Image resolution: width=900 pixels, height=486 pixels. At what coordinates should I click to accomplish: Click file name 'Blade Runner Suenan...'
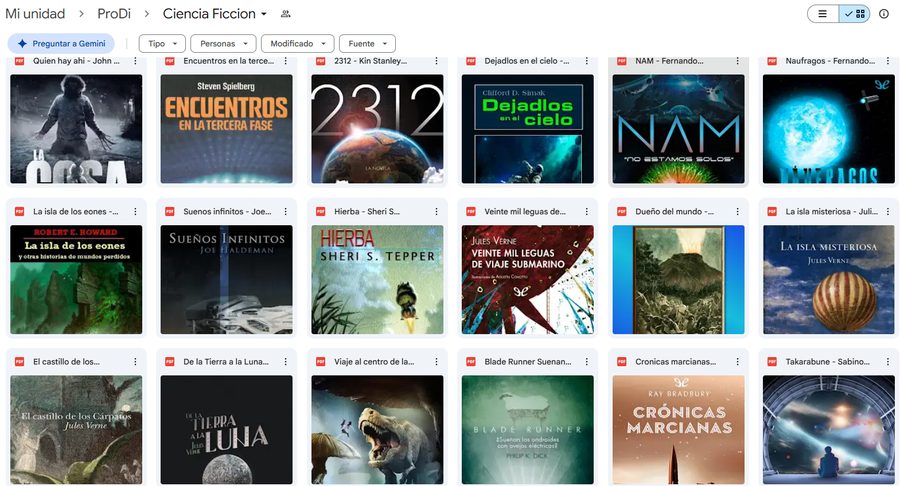(528, 362)
